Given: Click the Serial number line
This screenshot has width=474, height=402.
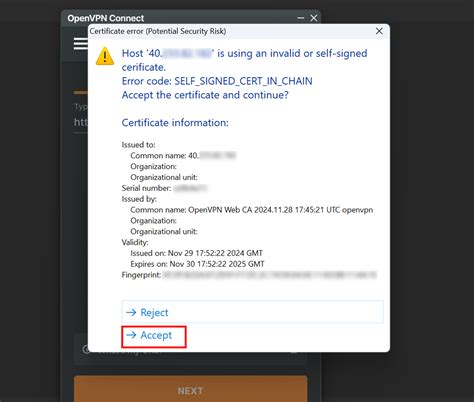Looking at the screenshot, I should point(165,188).
